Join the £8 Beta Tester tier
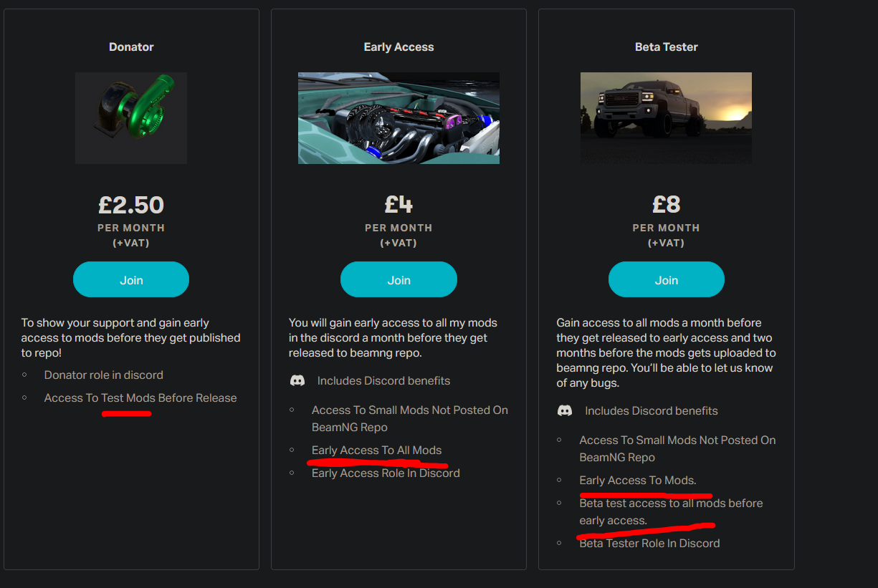Viewport: 878px width, 588px height. [x=666, y=280]
